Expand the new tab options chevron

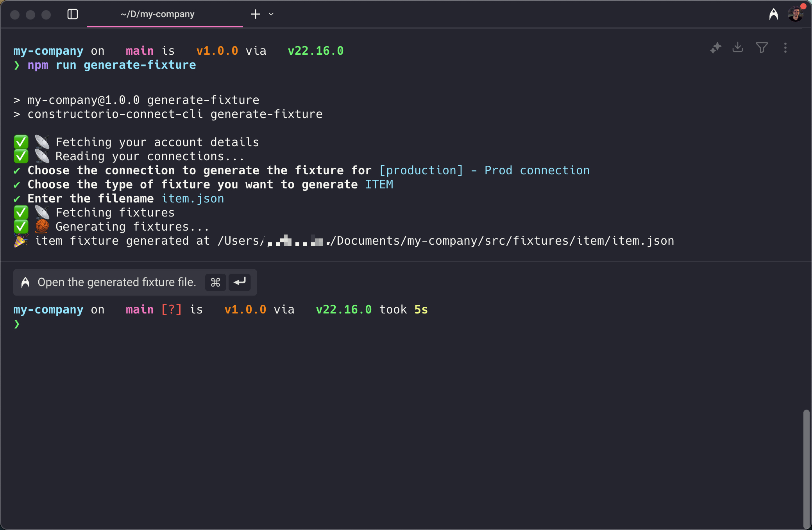[271, 14]
